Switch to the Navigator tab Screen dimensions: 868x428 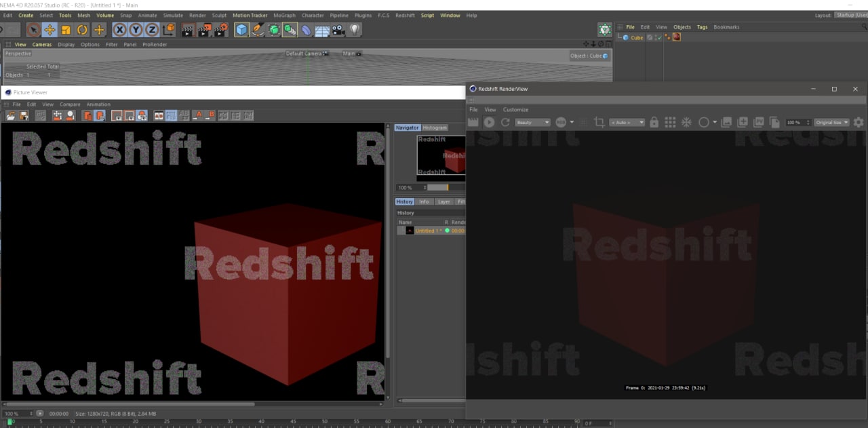408,128
